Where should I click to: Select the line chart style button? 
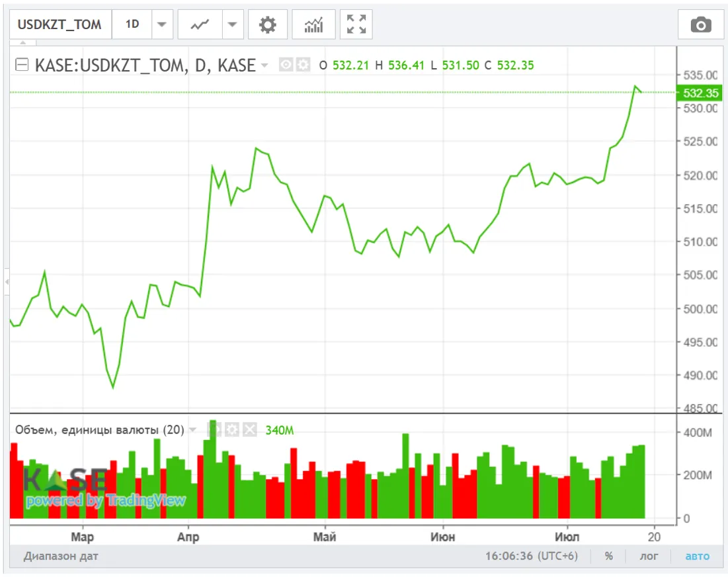pos(200,25)
